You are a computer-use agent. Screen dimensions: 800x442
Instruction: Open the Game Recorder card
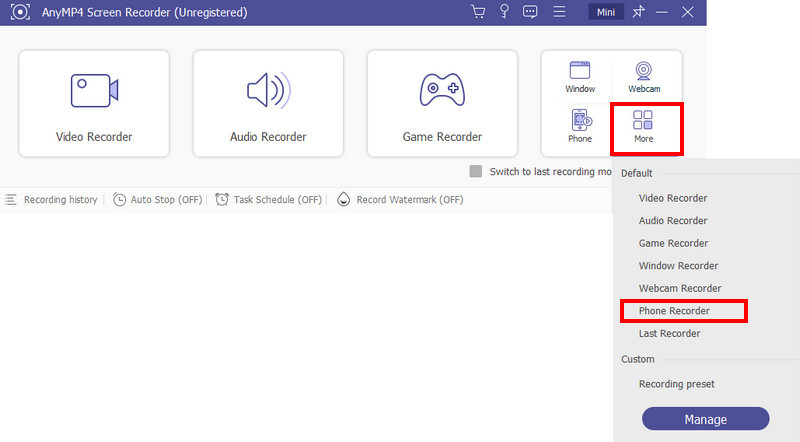(x=442, y=104)
